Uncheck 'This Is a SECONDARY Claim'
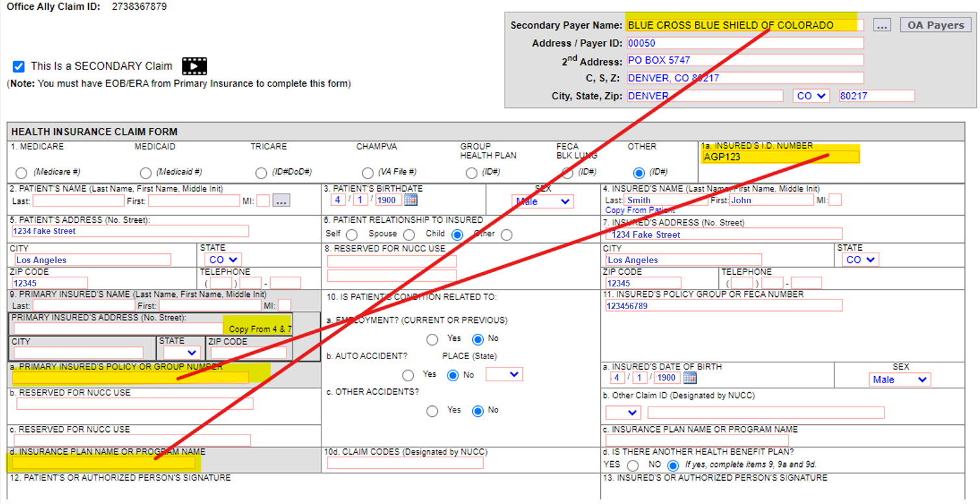This screenshot has width=980, height=504. [x=18, y=66]
